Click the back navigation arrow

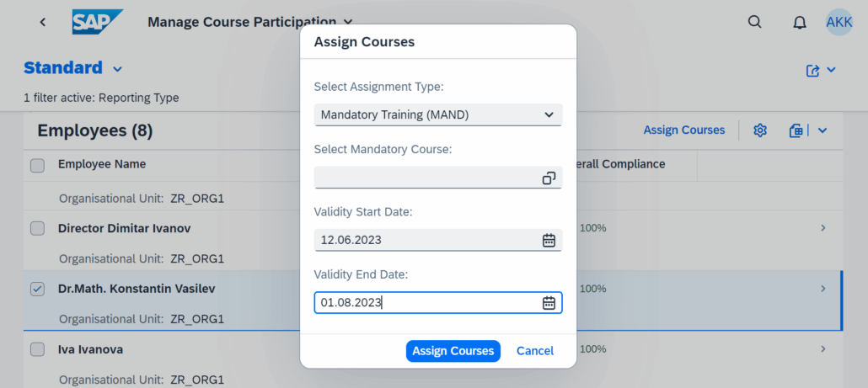pos(43,22)
